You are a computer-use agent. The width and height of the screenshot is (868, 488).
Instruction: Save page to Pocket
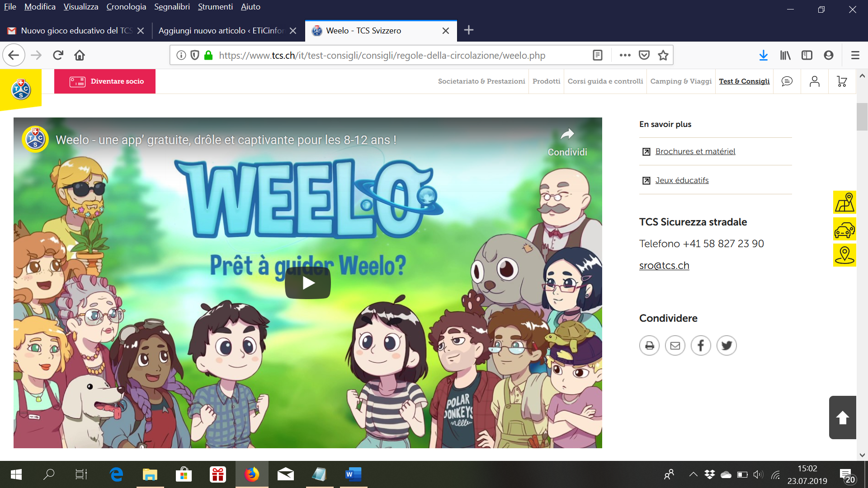coord(644,55)
